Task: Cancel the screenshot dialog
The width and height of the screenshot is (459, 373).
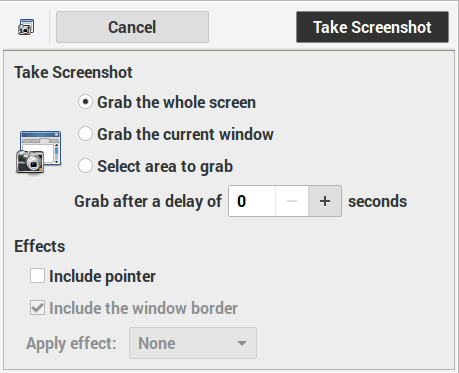Action: [x=132, y=27]
